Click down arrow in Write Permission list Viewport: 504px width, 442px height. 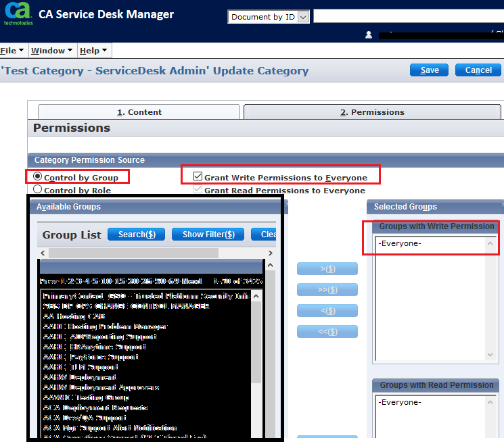click(490, 355)
